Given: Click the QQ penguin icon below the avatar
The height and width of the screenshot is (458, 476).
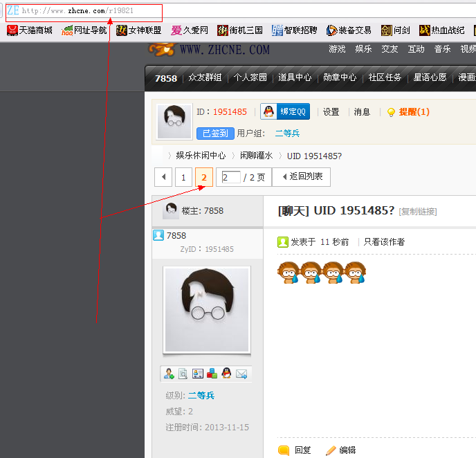Looking at the screenshot, I should tap(226, 374).
